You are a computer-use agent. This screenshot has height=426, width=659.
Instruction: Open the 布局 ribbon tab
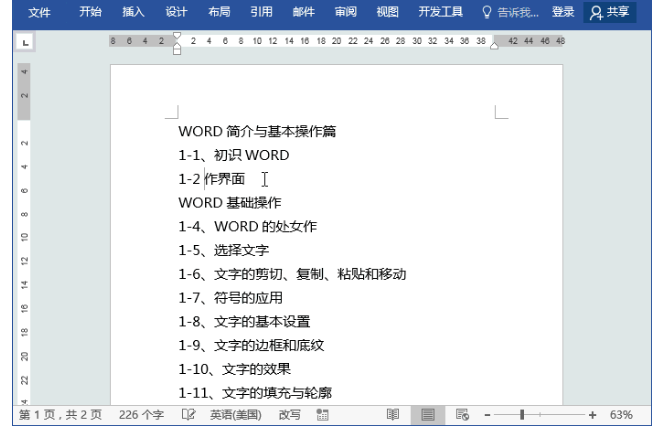(219, 12)
